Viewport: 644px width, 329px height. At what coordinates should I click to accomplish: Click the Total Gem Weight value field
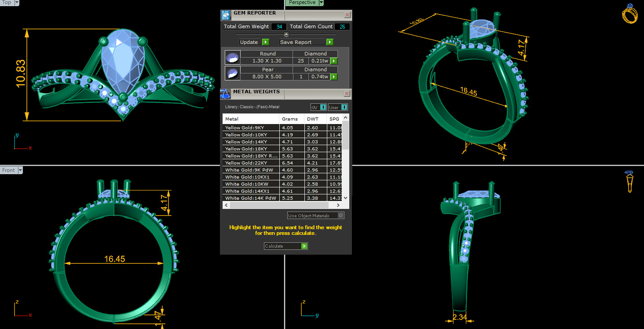coord(278,26)
